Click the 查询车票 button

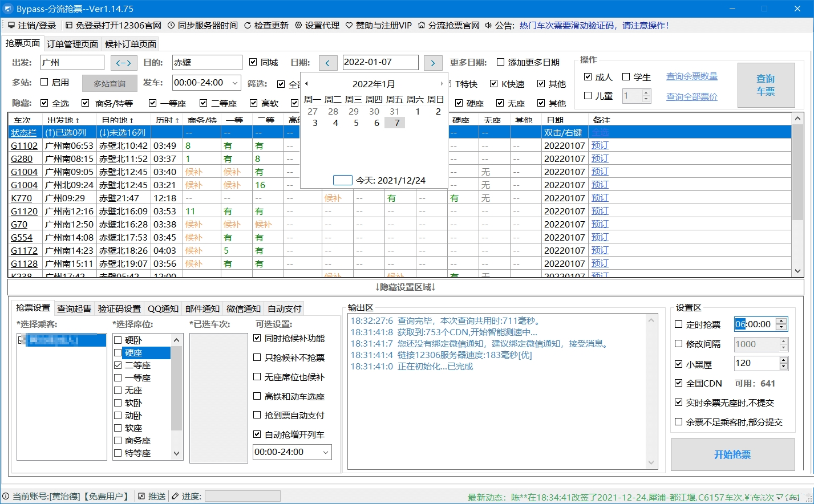[x=766, y=84]
